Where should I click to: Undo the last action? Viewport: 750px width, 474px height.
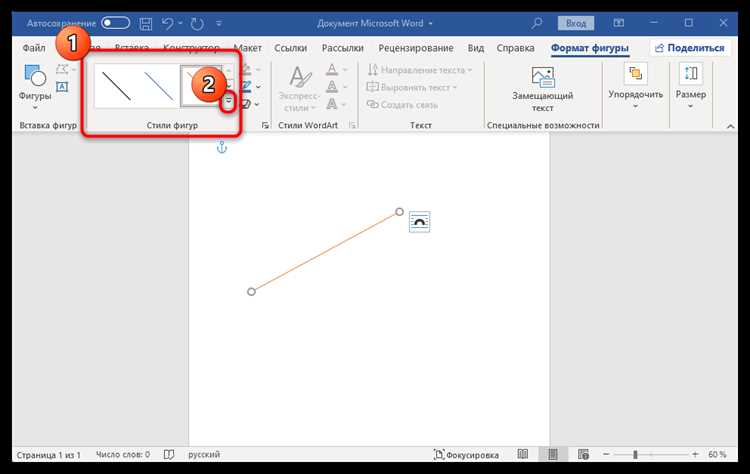click(x=167, y=23)
